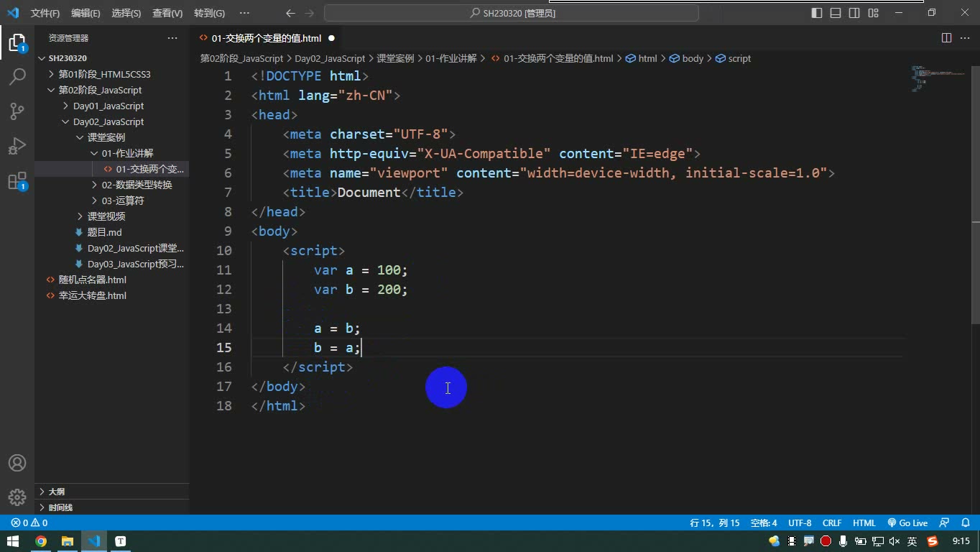
Task: Toggle secondary side bar visibility
Action: point(854,13)
